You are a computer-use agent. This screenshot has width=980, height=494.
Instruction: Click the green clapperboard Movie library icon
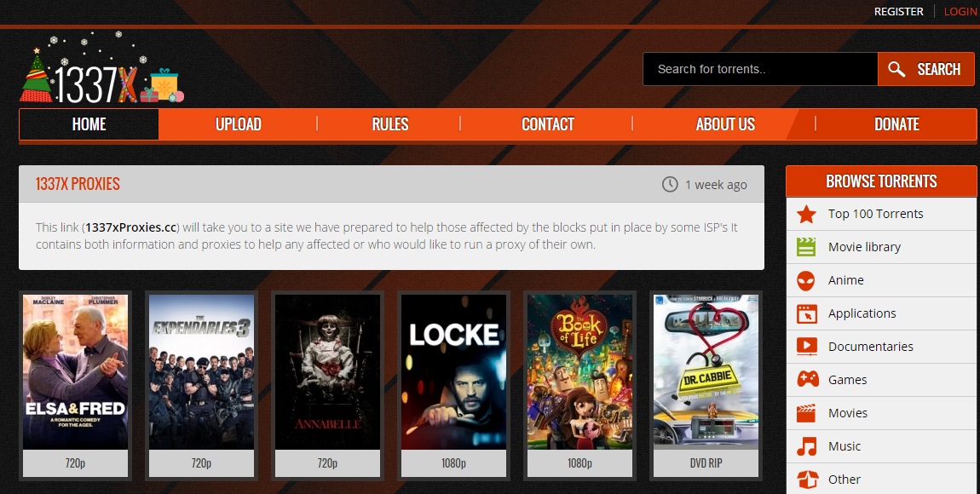pyautogui.click(x=806, y=247)
